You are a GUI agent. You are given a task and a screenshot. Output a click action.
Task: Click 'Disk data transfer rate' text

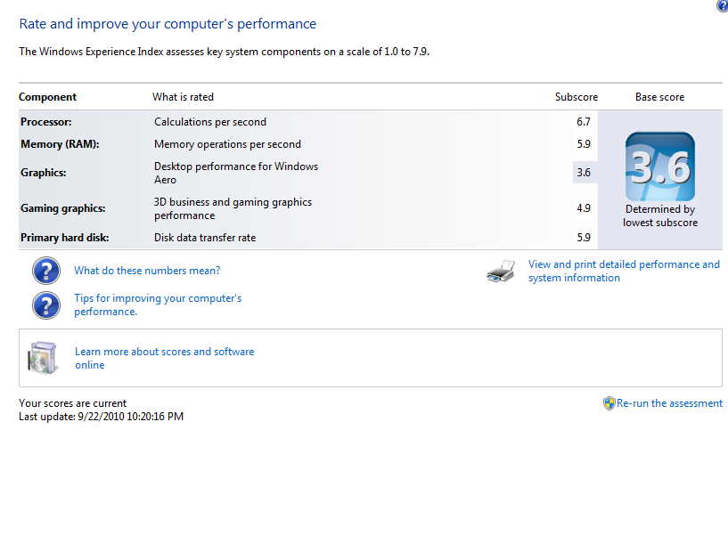(205, 238)
